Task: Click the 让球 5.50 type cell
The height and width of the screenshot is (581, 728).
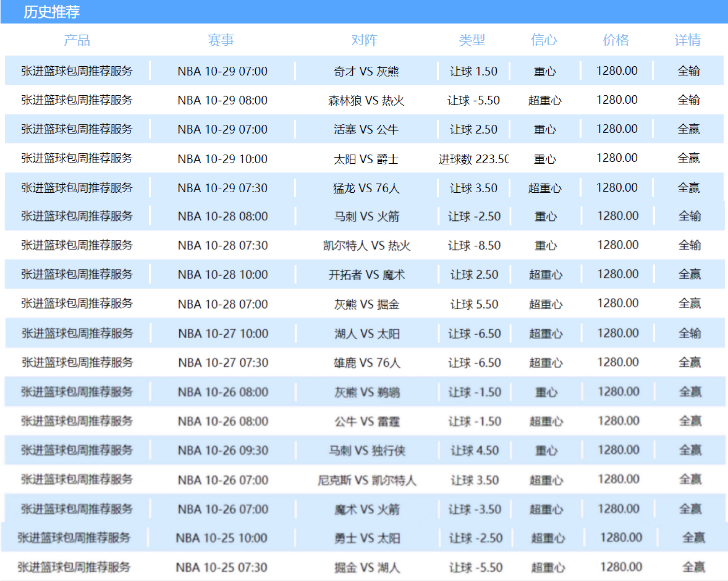Action: point(474,304)
